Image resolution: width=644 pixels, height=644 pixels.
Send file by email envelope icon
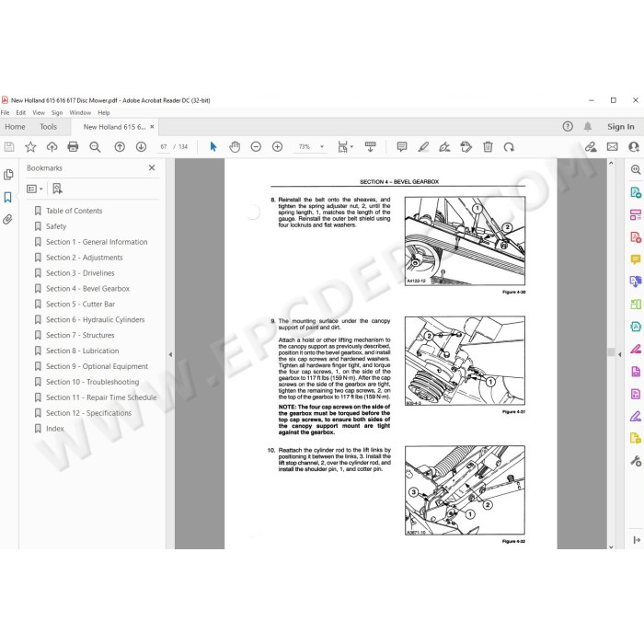[612, 146]
